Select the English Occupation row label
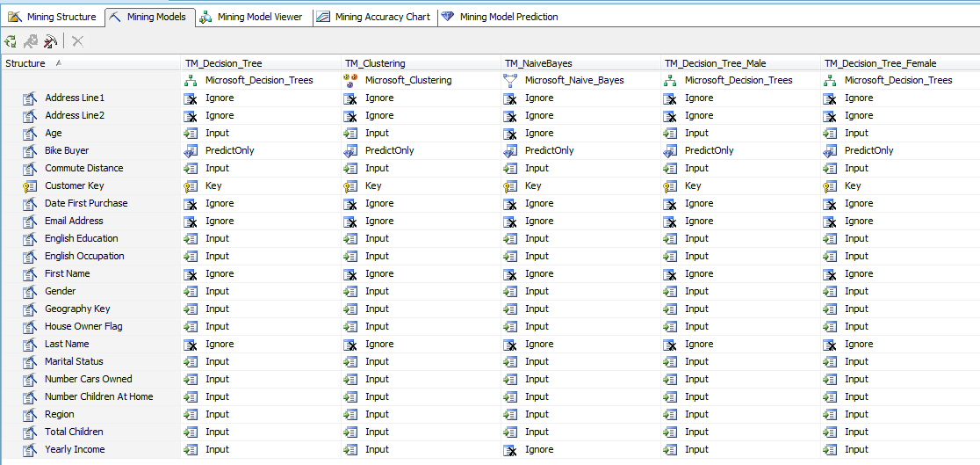Image resolution: width=980 pixels, height=465 pixels. (x=84, y=257)
